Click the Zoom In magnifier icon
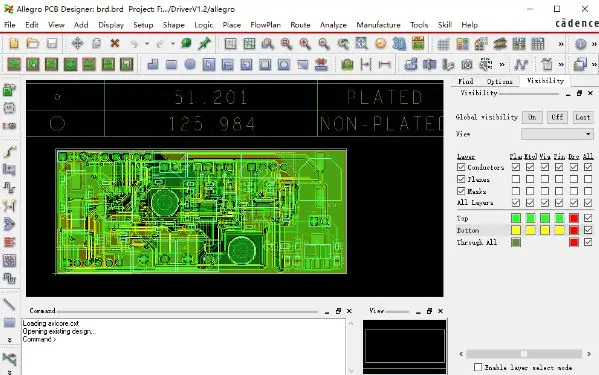The image size is (599, 375). click(305, 44)
